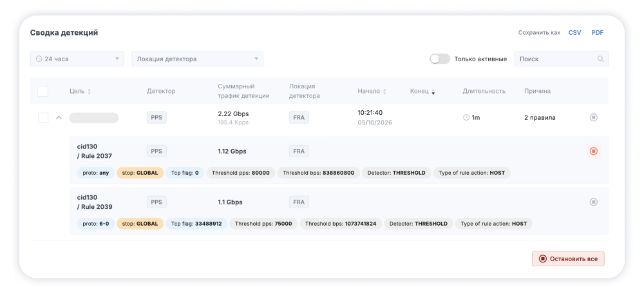Click Detector: THRESHOLD tag under Rule 2037

click(x=396, y=173)
